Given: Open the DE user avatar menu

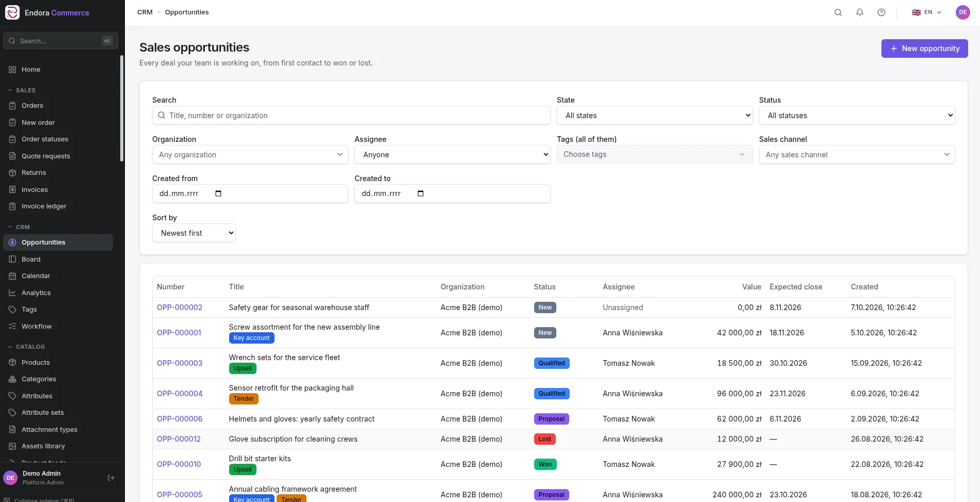Looking at the screenshot, I should tap(963, 12).
